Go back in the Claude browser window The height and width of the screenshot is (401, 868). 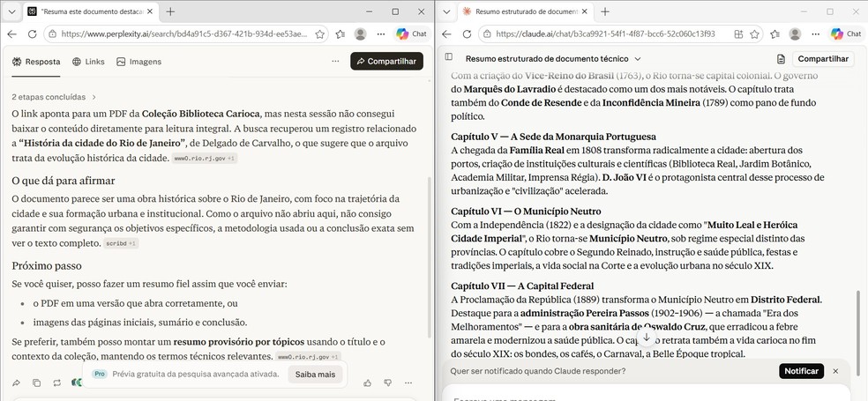tap(446, 34)
